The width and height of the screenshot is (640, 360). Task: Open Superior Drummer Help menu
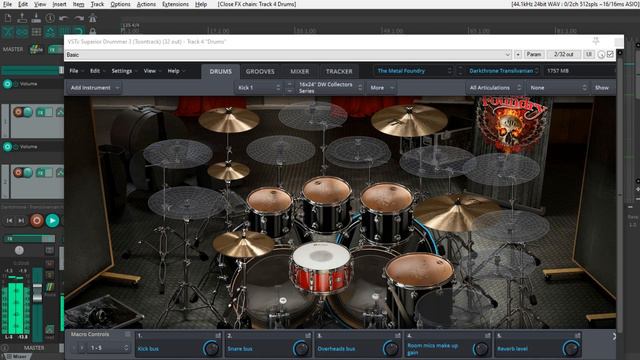click(x=176, y=71)
